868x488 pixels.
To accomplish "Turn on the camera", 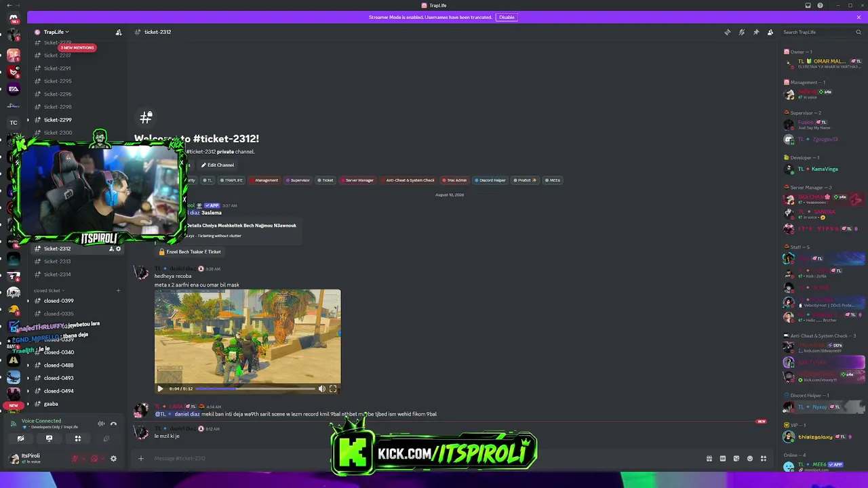I will tap(20, 439).
